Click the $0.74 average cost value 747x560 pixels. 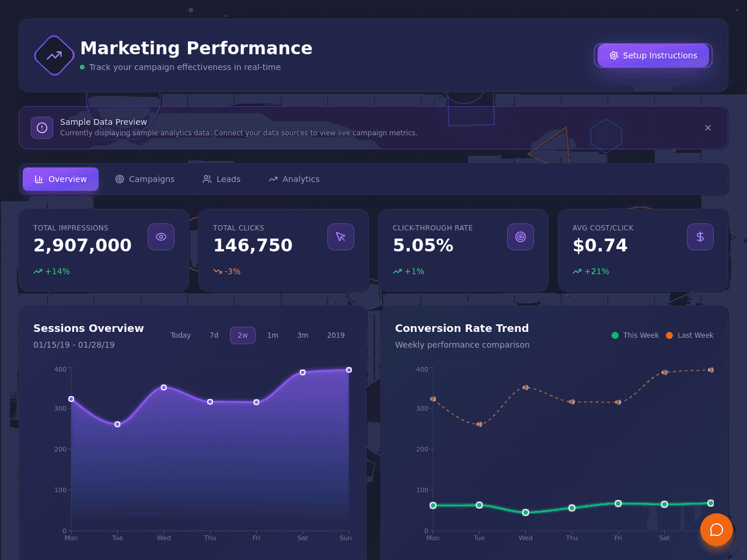[x=600, y=246]
